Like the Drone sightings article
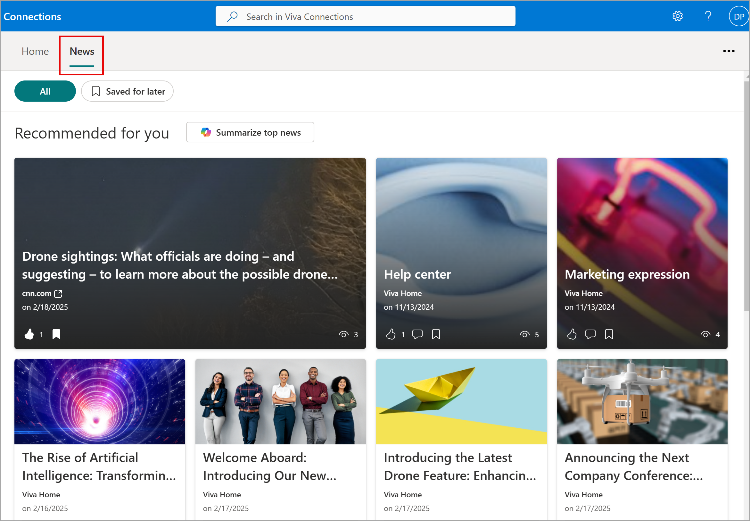This screenshot has height=521, width=750. (x=29, y=334)
